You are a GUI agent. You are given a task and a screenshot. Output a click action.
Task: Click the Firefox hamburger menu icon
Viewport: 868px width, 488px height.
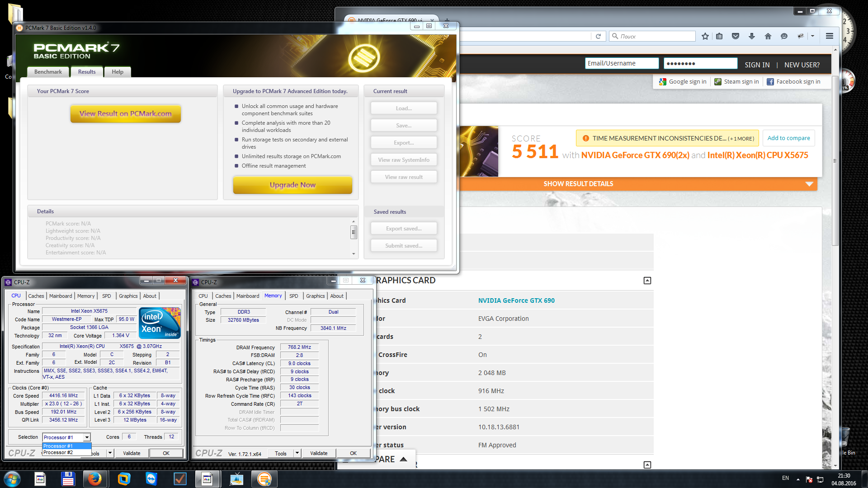(x=830, y=36)
